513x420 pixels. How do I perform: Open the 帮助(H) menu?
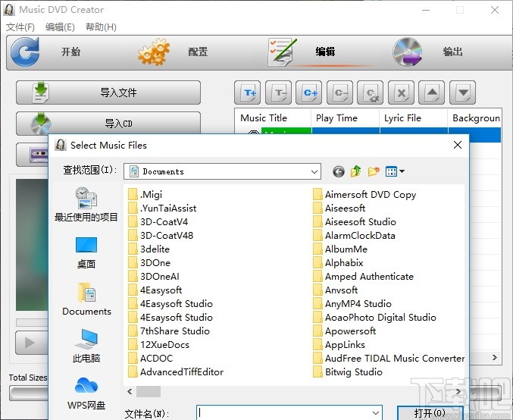pos(101,27)
